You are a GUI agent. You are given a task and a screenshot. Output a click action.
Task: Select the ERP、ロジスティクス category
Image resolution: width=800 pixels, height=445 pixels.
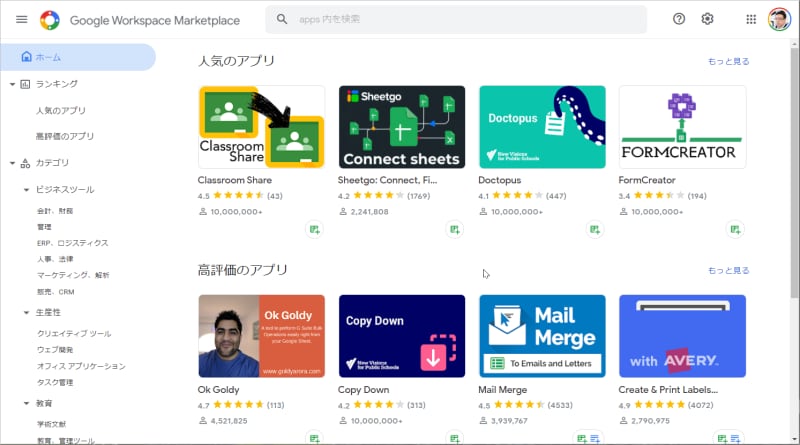[x=72, y=243]
